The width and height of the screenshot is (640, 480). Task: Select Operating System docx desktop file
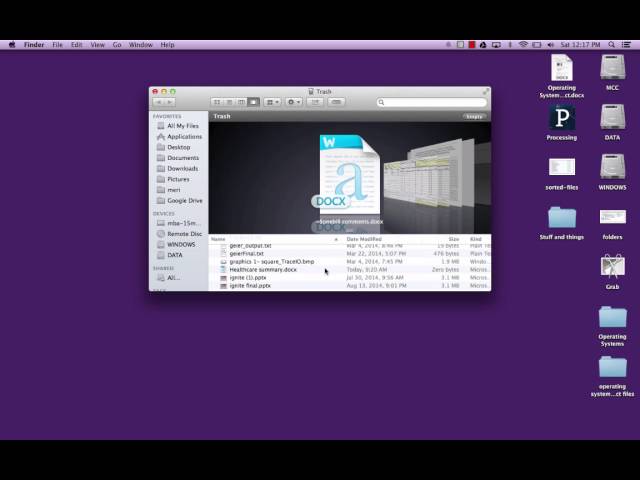[x=562, y=77]
